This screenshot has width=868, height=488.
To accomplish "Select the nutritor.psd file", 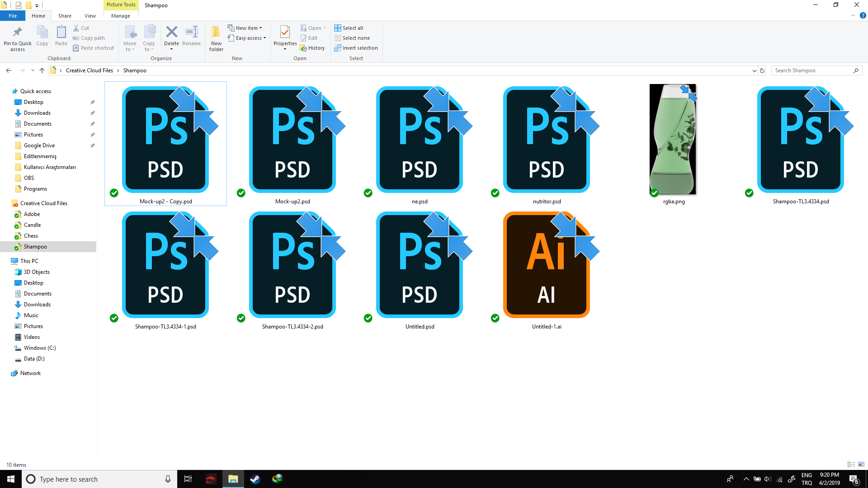I will click(547, 145).
